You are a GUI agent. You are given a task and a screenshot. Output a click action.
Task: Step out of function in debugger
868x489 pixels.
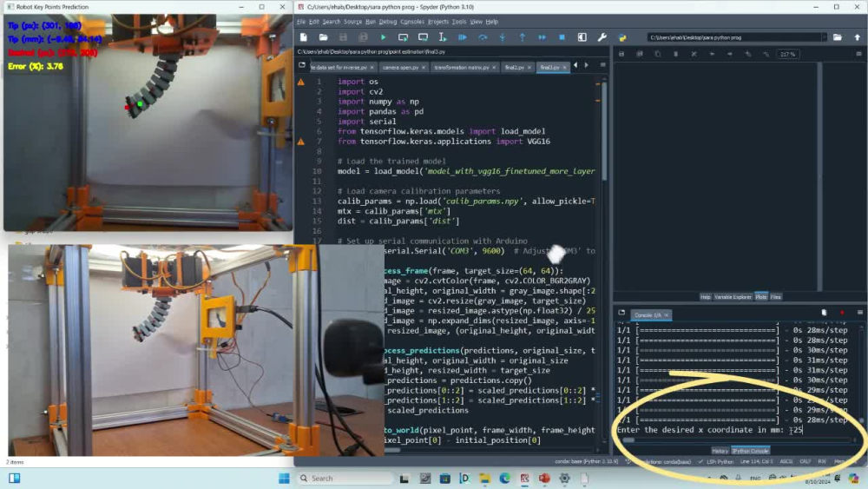[522, 37]
